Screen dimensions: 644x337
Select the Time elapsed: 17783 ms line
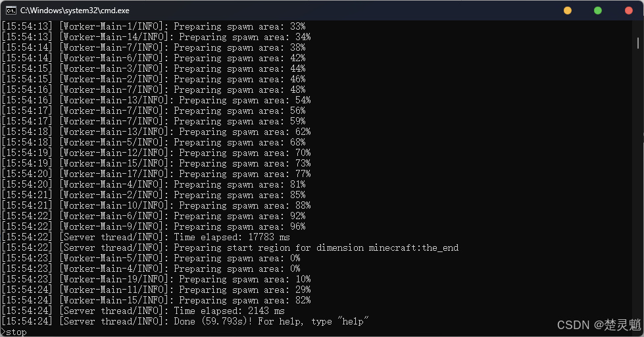coord(145,237)
